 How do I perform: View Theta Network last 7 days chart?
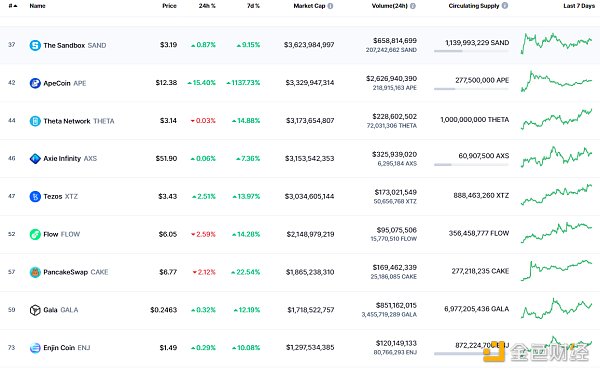click(556, 119)
